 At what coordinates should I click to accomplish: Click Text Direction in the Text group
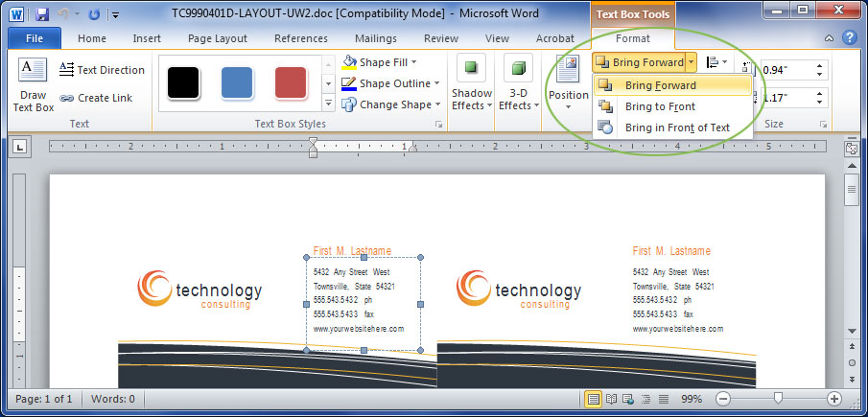pos(102,70)
